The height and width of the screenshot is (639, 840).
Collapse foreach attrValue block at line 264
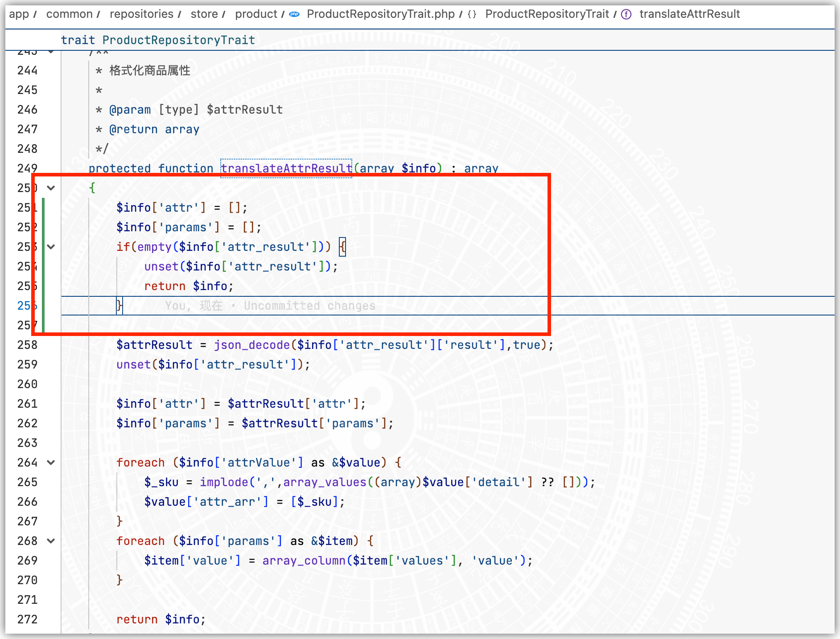point(51,463)
